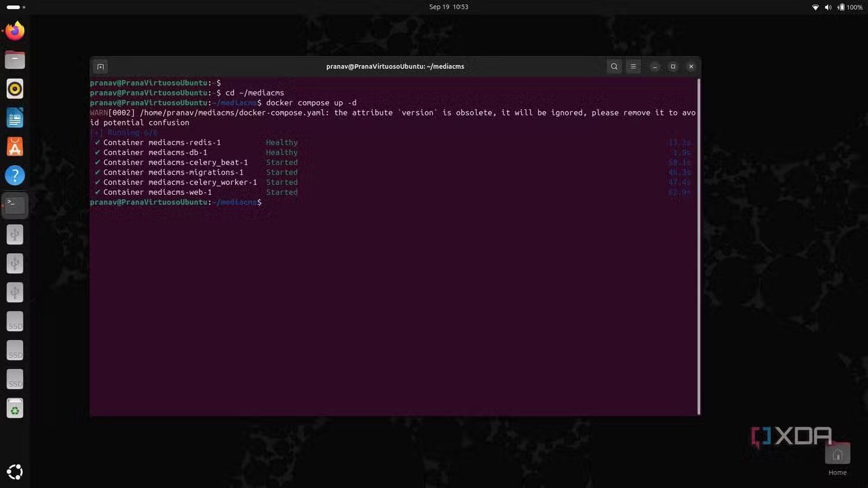Click the terminal search icon
Viewport: 868px width, 488px height.
coord(614,66)
